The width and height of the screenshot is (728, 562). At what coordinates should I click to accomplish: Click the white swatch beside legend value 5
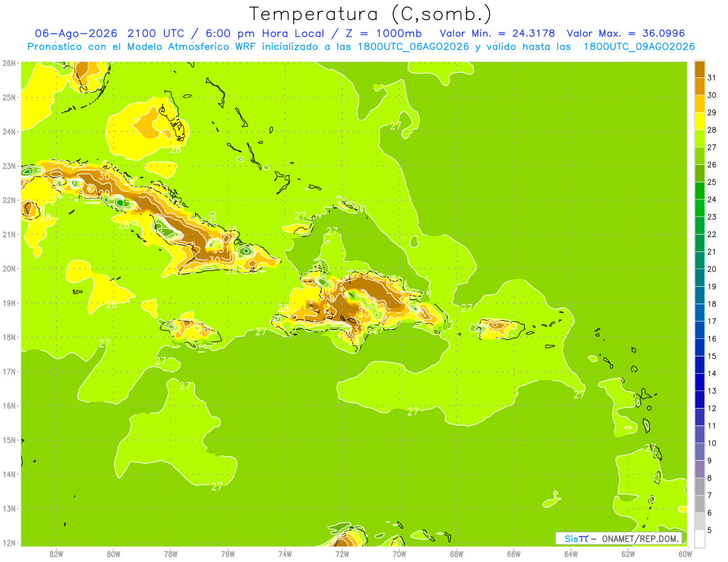tap(699, 538)
